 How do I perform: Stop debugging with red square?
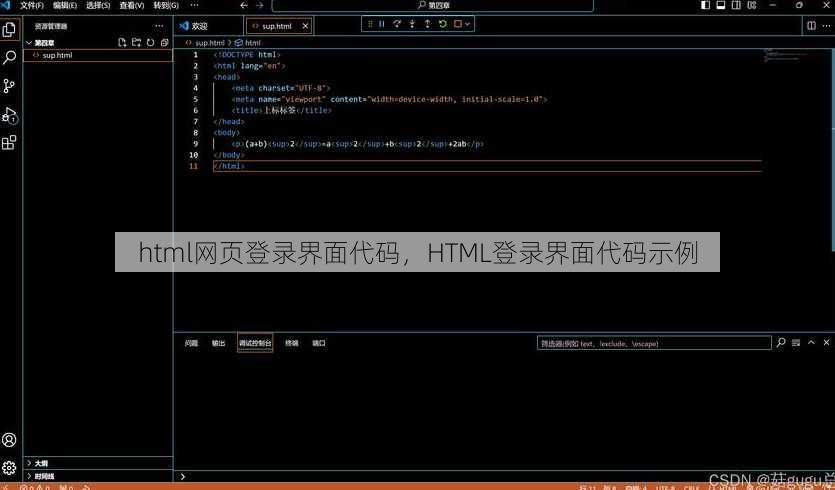coord(457,24)
